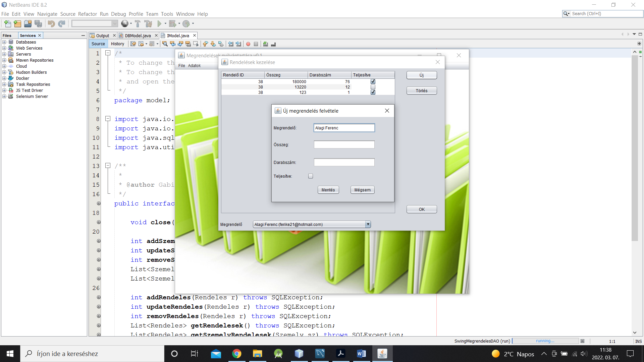Click the running progress bar in status bar

tap(545, 341)
